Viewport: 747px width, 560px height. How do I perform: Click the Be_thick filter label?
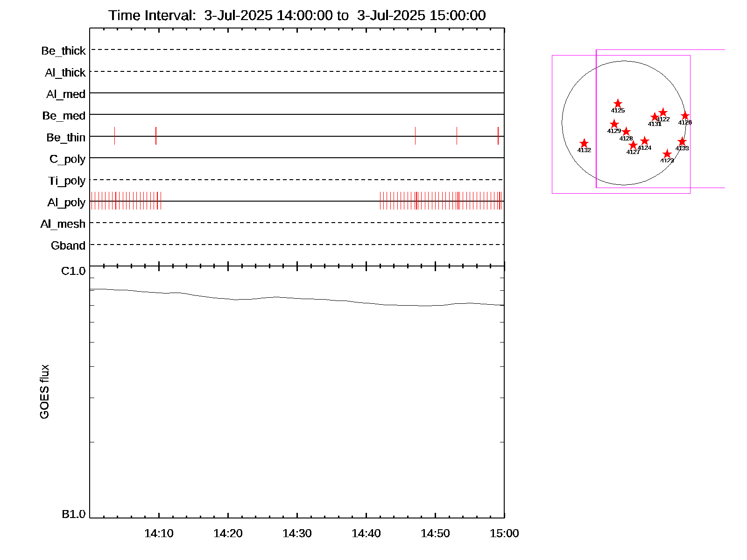point(63,51)
